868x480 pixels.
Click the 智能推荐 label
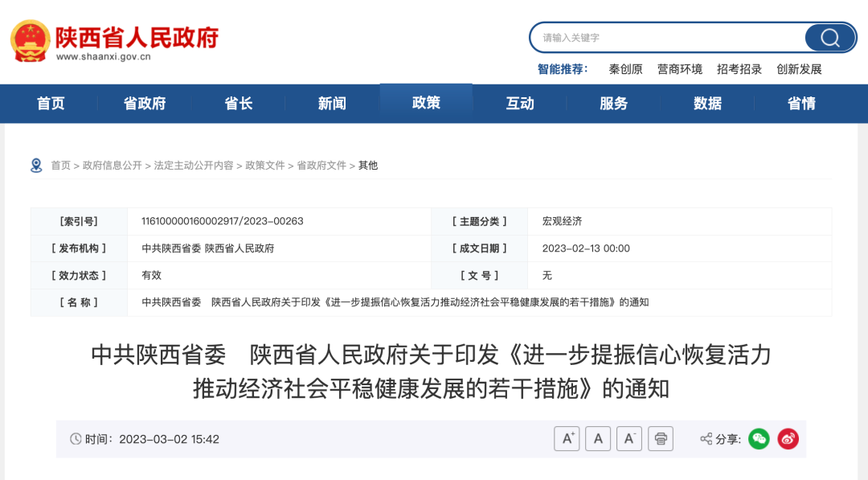point(563,69)
